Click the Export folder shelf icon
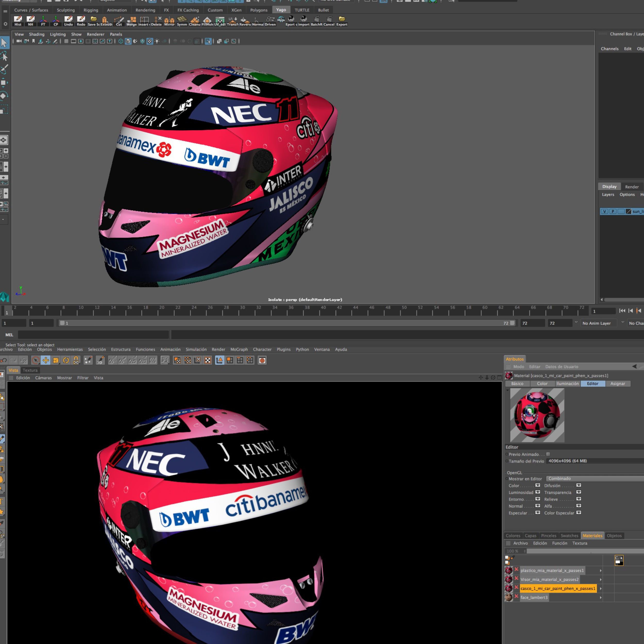Image resolution: width=644 pixels, height=644 pixels. [x=342, y=21]
